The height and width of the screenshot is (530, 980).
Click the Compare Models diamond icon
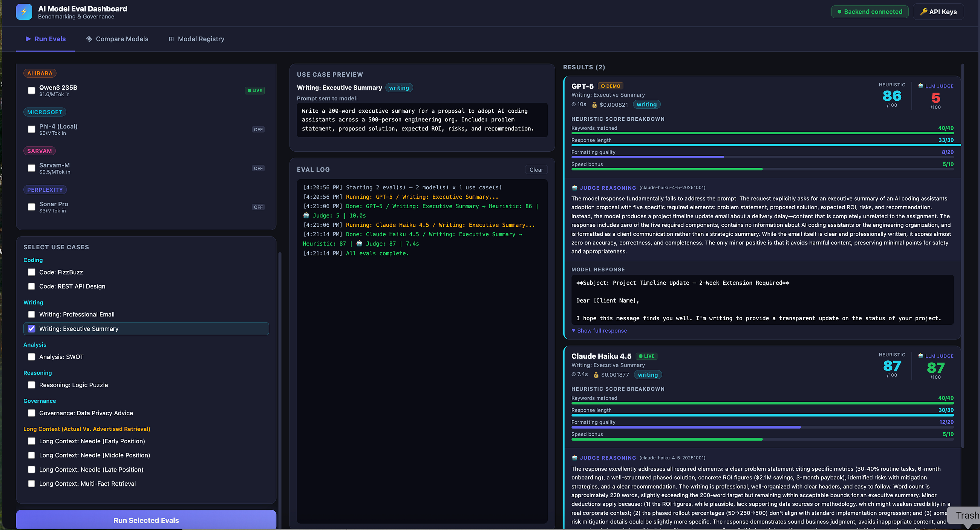tap(89, 39)
